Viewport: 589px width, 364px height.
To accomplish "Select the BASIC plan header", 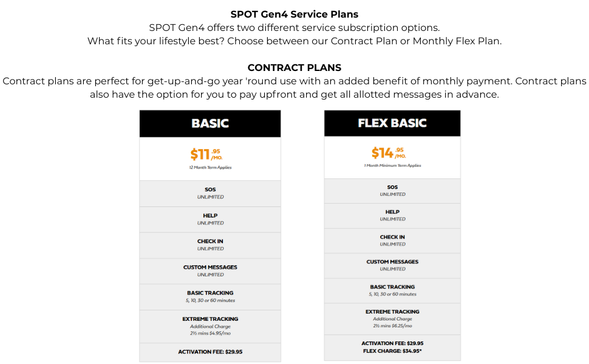I will pyautogui.click(x=210, y=123).
